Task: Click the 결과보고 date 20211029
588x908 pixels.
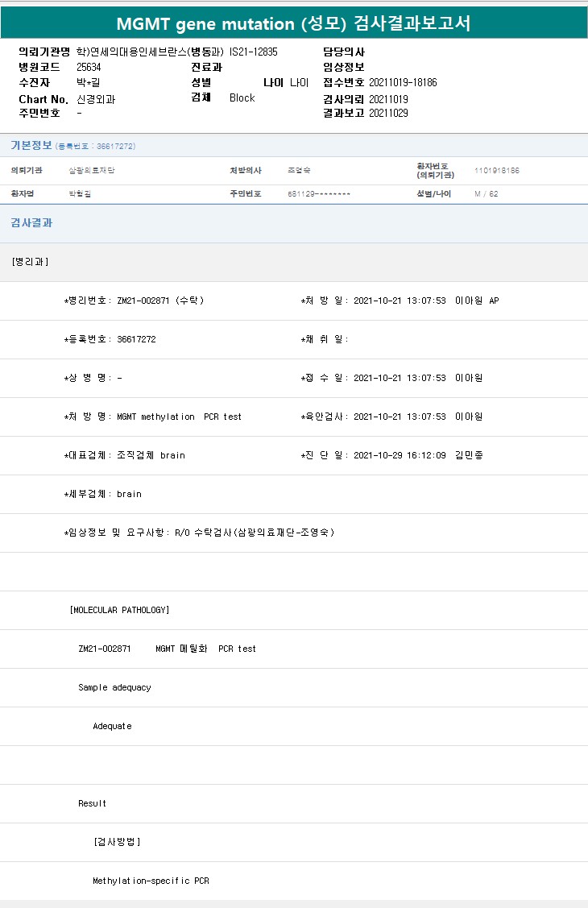Action: (388, 113)
